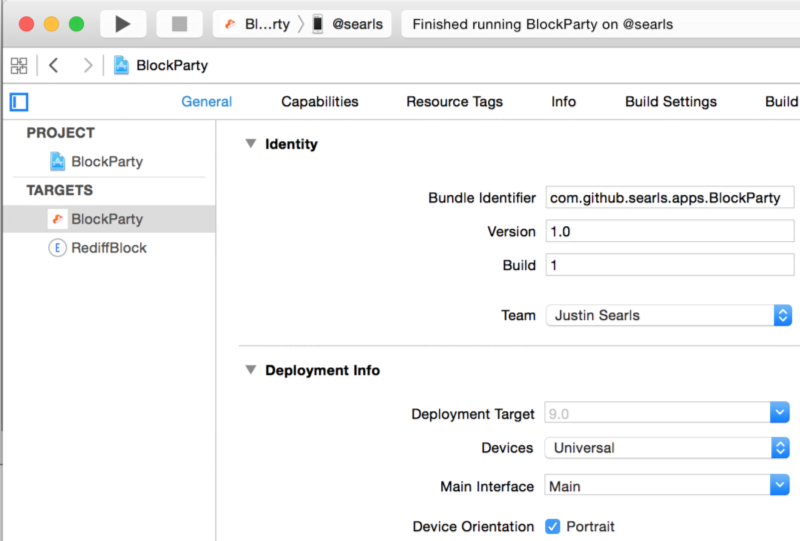This screenshot has height=541, width=800.
Task: Run the BlockParty app with Play button
Action: [123, 24]
